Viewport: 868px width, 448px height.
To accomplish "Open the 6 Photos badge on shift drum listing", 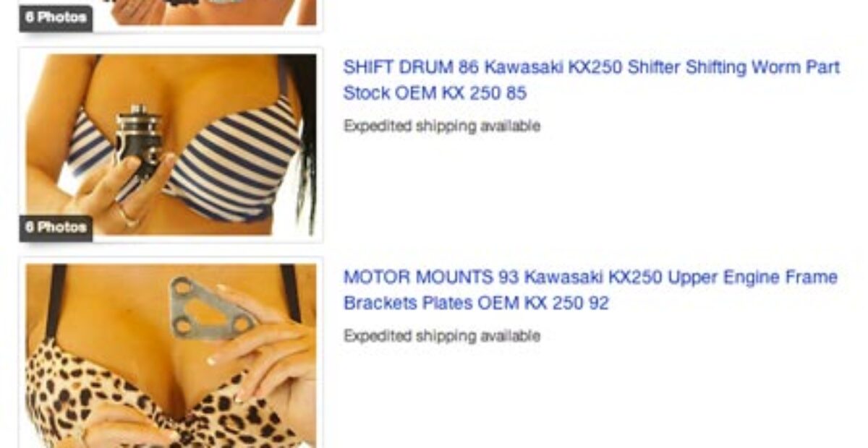I will pyautogui.click(x=56, y=227).
